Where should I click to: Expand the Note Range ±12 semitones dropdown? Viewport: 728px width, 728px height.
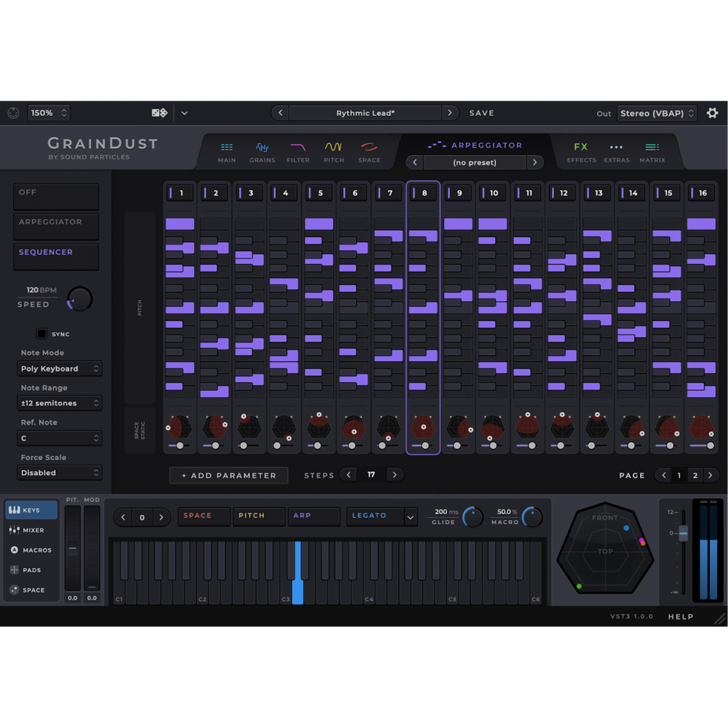tap(59, 403)
